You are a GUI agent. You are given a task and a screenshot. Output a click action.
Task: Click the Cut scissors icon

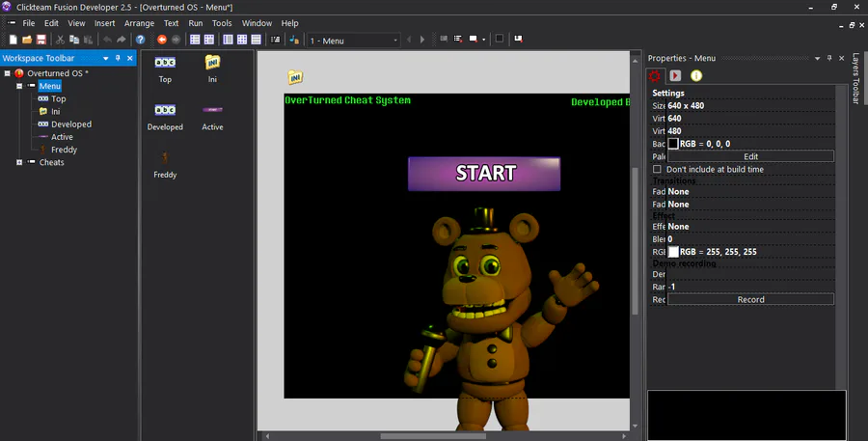click(x=60, y=40)
